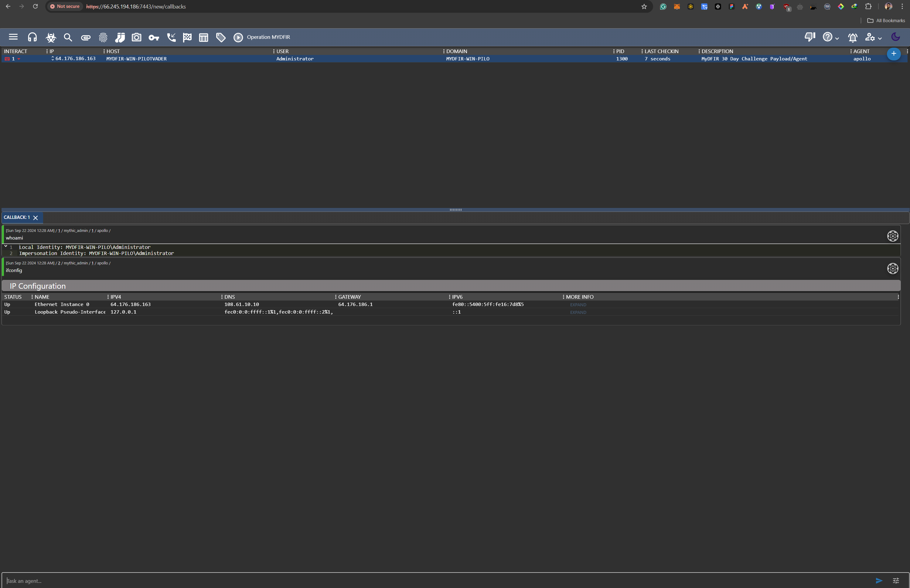Click the checkered flag reporting icon
The image size is (910, 588).
click(187, 37)
